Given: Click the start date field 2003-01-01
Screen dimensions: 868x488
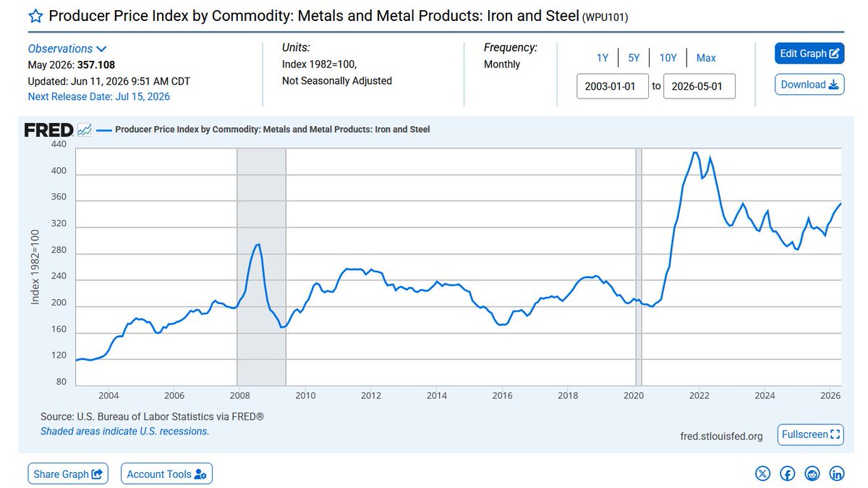Looking at the screenshot, I should pyautogui.click(x=613, y=86).
